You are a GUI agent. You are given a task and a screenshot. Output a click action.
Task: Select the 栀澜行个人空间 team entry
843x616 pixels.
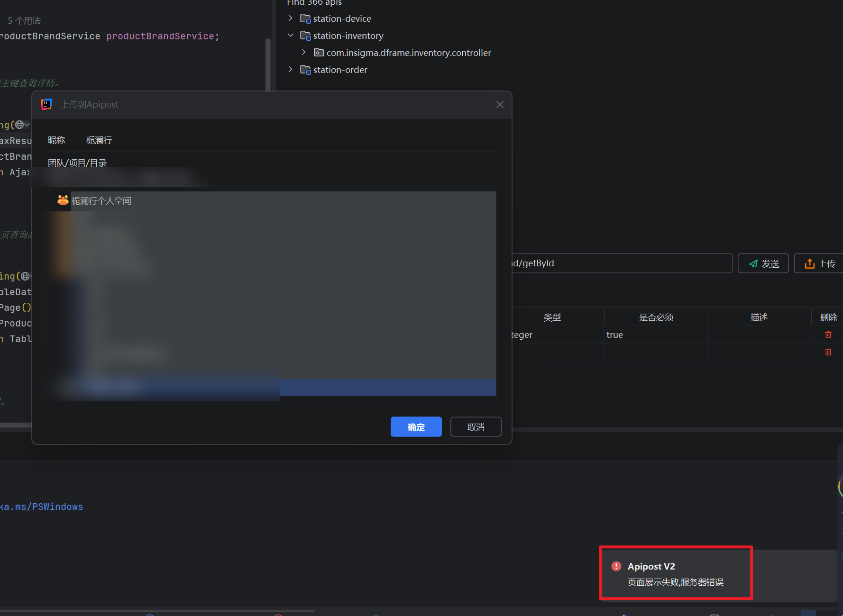coord(101,201)
